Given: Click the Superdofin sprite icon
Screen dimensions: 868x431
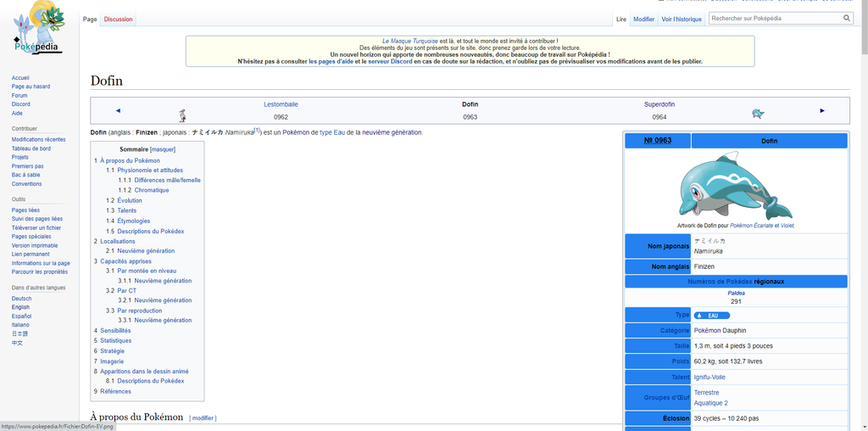Looking at the screenshot, I should tap(758, 114).
